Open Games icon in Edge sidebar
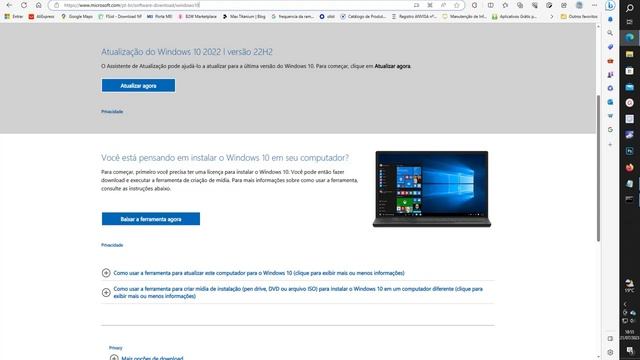 click(610, 75)
